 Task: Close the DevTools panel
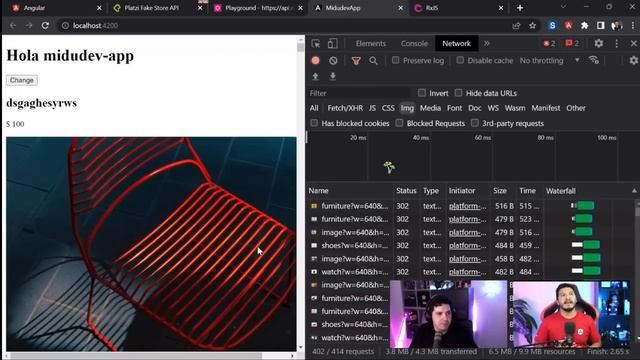[633, 43]
